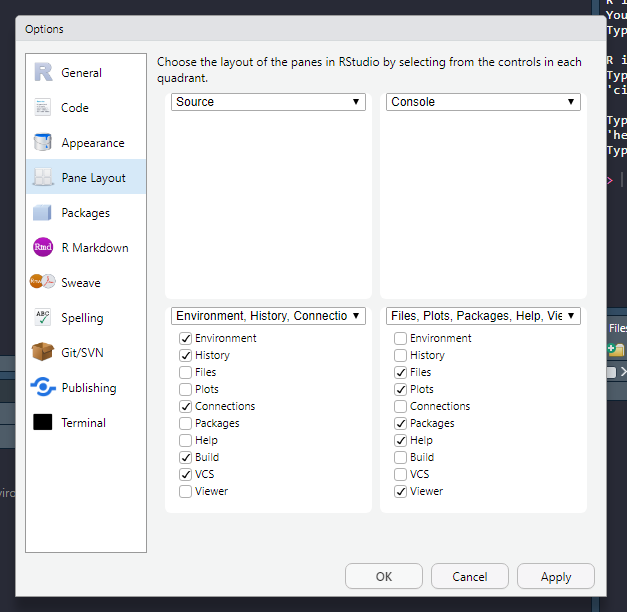The height and width of the screenshot is (612, 627).
Task: Open the General options section
Action: (86, 72)
